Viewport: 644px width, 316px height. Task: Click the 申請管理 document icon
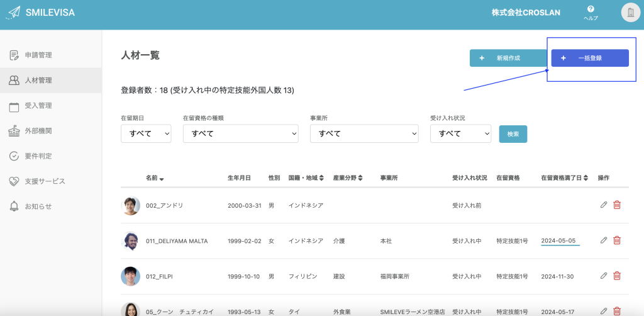coord(14,55)
